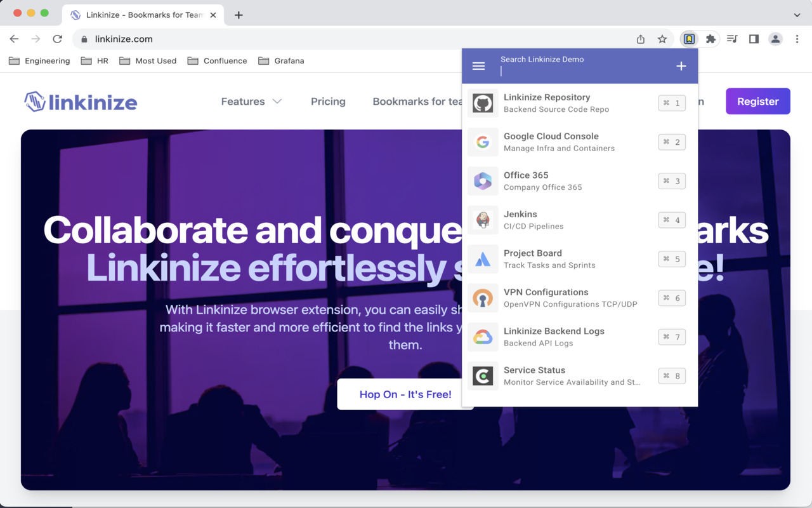The image size is (812, 508).
Task: Select the Linkinize browser tab
Action: [x=143, y=15]
